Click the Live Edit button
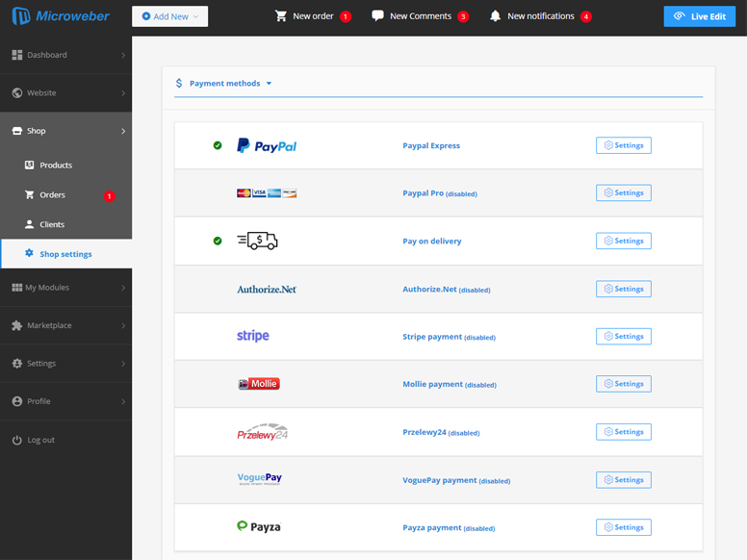747x560 pixels. (700, 16)
